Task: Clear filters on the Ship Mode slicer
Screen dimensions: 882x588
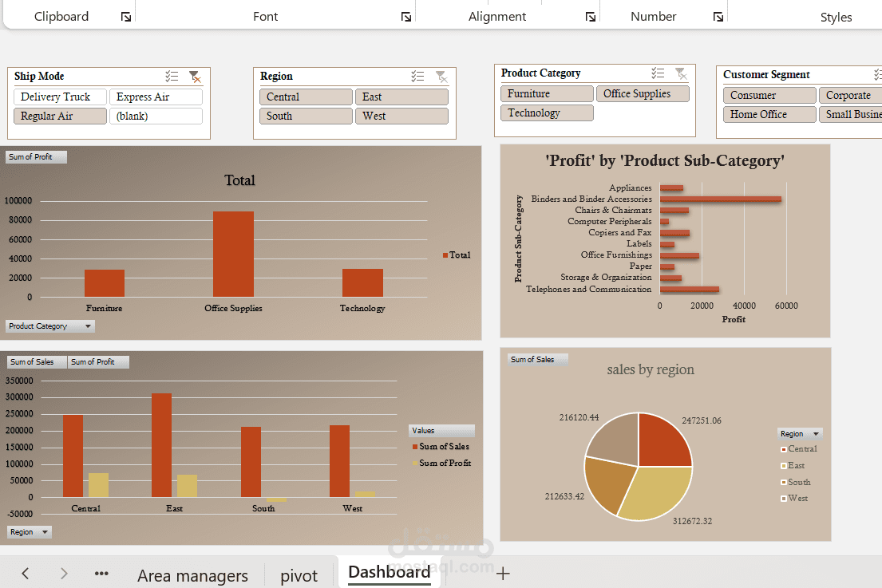Action: [x=195, y=76]
